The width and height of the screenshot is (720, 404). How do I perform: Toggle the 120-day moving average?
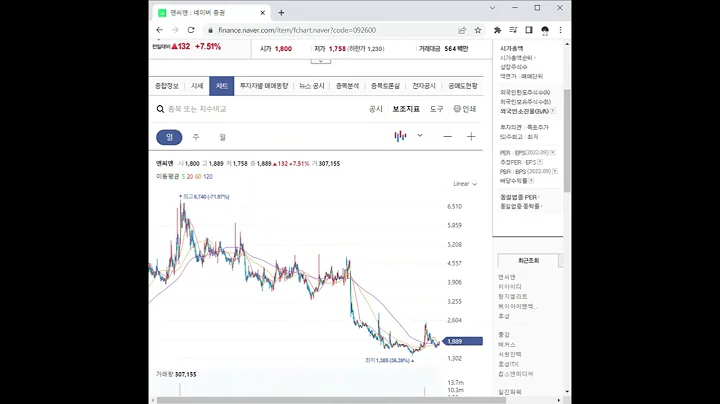208,176
